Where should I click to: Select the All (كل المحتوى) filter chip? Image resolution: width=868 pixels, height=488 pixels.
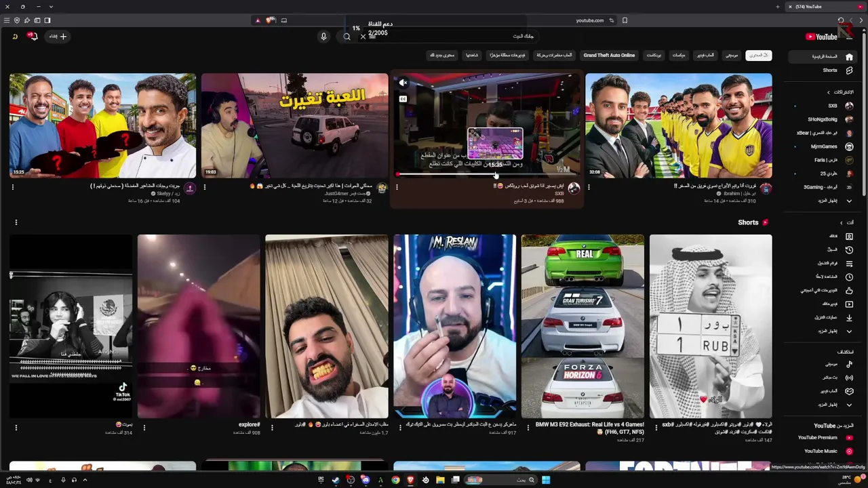(x=758, y=56)
